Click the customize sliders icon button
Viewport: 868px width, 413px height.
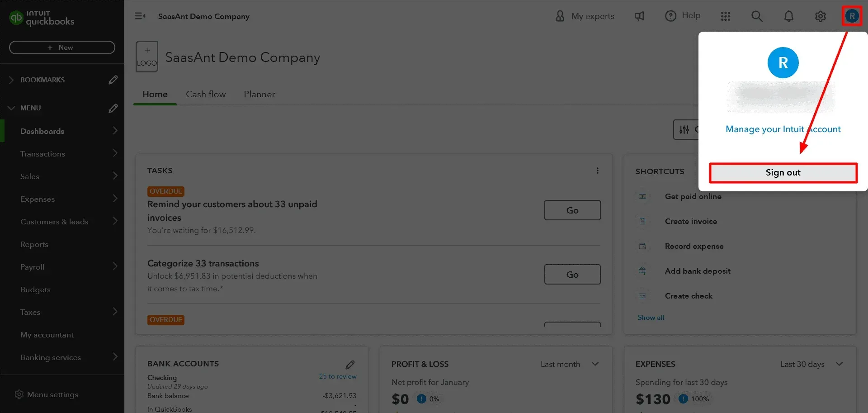tap(684, 130)
